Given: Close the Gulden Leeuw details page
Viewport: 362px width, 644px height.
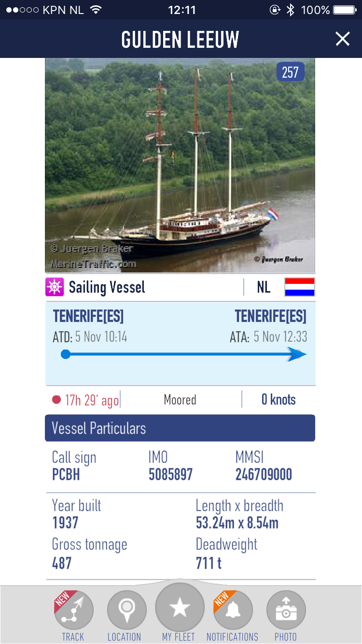Looking at the screenshot, I should (x=343, y=39).
